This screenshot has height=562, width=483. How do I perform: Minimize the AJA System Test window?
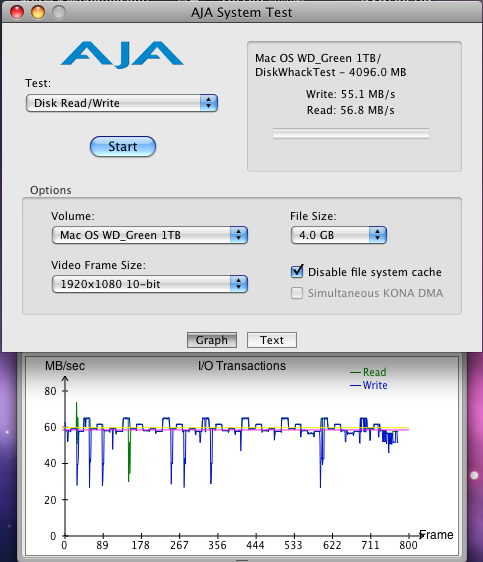pyautogui.click(x=38, y=12)
